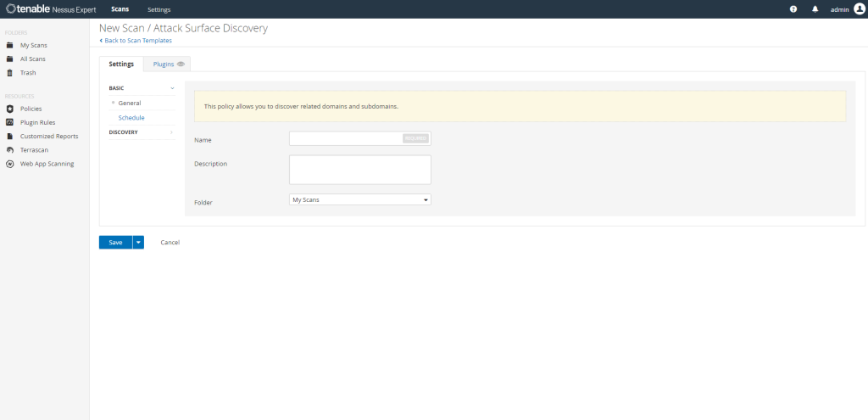Go back to Scan Templates link

136,40
